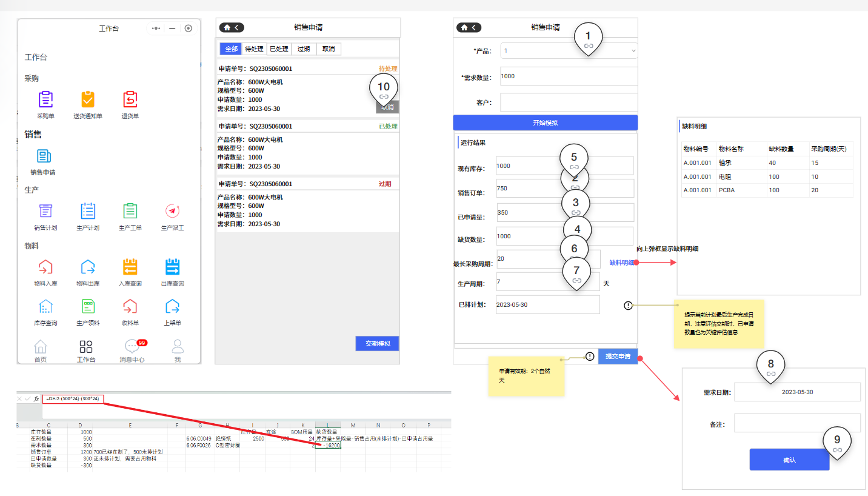Click the 绝缘纸 cell in the spreadsheet
This screenshot has height=496, width=868.
click(227, 438)
